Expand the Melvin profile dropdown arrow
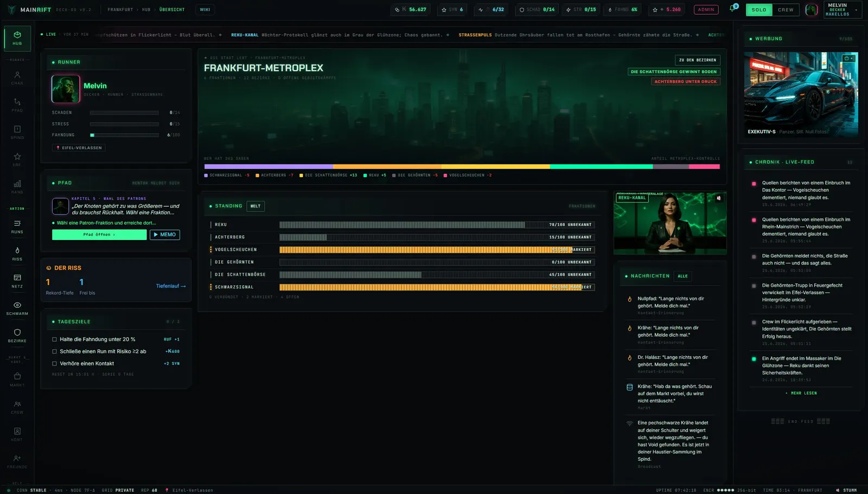 click(x=856, y=10)
